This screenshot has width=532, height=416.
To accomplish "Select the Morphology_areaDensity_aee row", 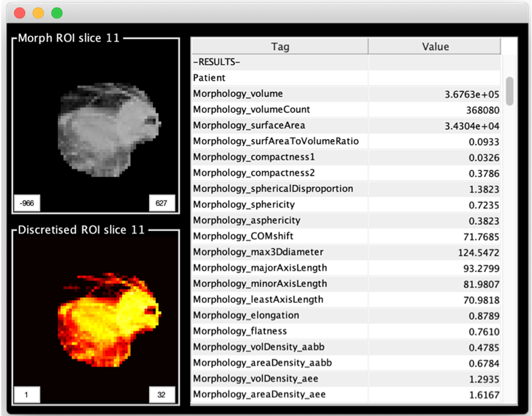I will 346,394.
